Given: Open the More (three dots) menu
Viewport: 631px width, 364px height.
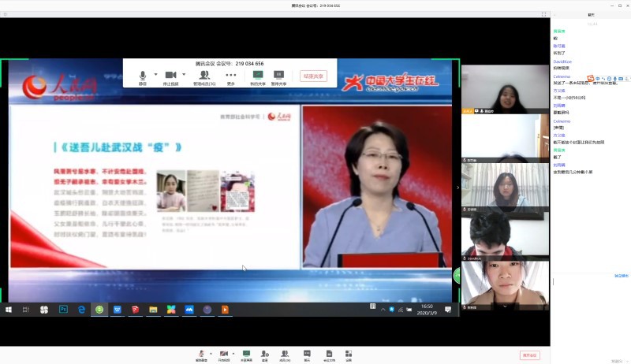Looking at the screenshot, I should point(230,76).
